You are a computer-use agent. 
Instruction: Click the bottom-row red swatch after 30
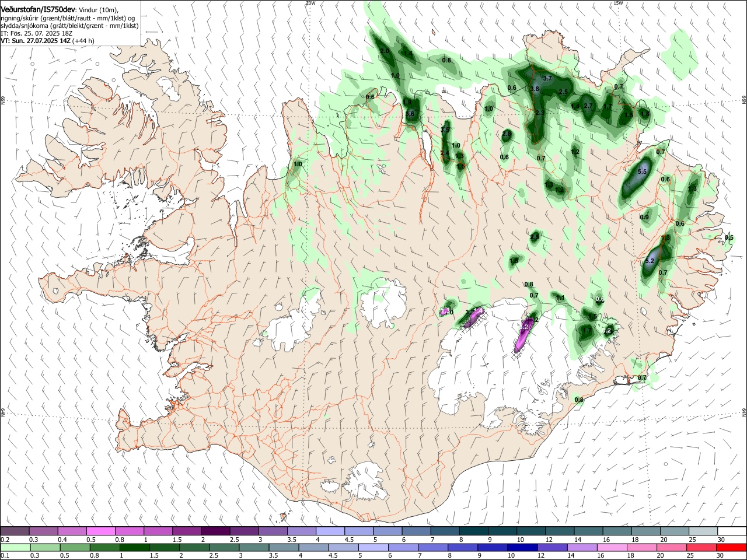(x=731, y=547)
